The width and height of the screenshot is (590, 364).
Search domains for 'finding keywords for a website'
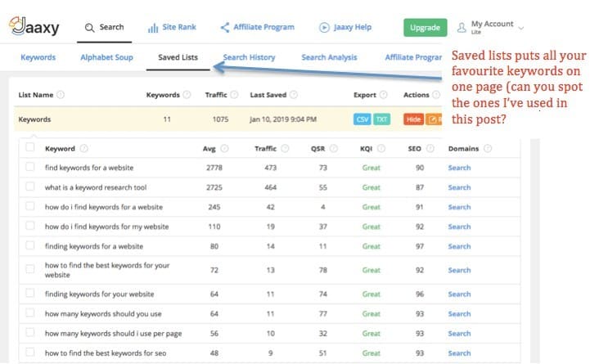coord(459,246)
